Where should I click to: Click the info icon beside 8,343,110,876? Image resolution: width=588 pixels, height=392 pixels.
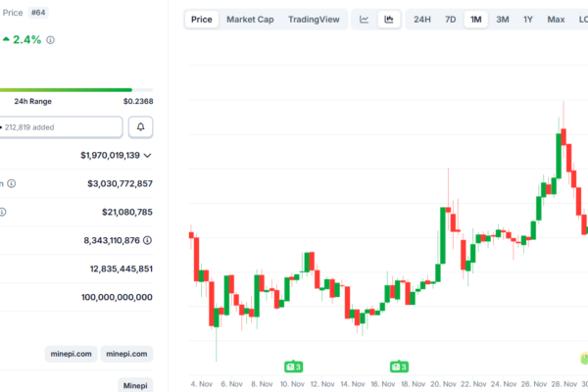tap(148, 240)
